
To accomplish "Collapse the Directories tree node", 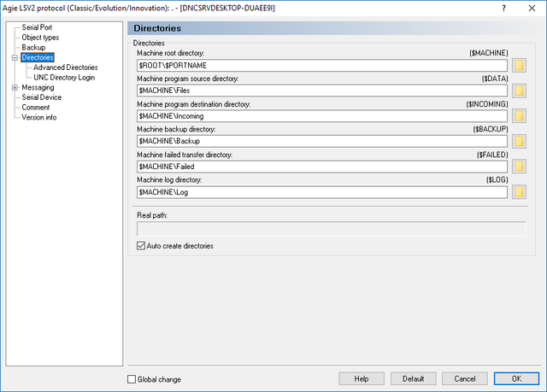I will coord(15,57).
